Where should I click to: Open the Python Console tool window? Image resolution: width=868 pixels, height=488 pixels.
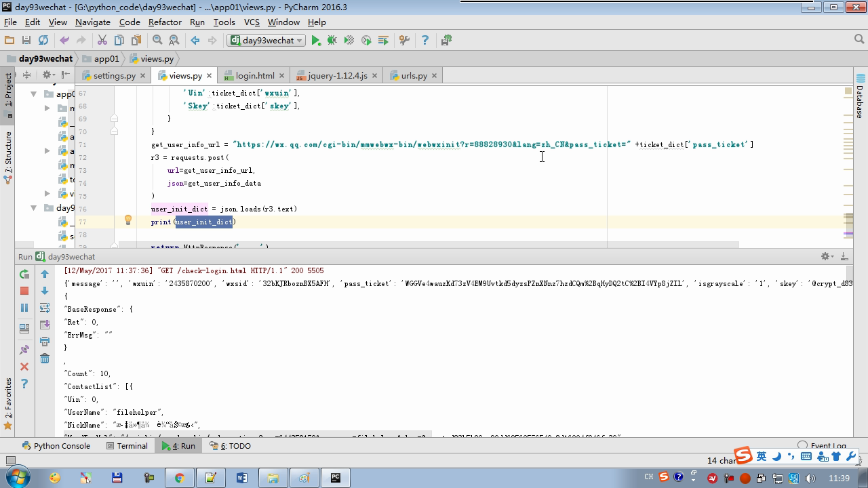pyautogui.click(x=56, y=446)
